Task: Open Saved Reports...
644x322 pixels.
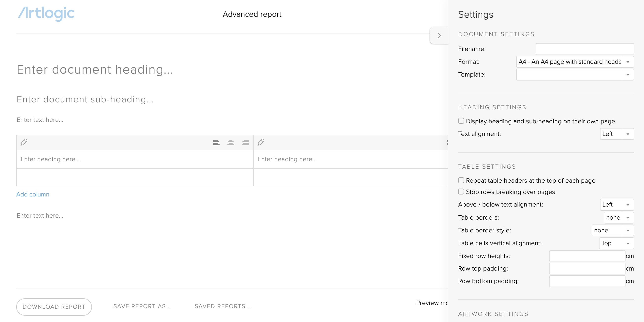Action: [222, 306]
